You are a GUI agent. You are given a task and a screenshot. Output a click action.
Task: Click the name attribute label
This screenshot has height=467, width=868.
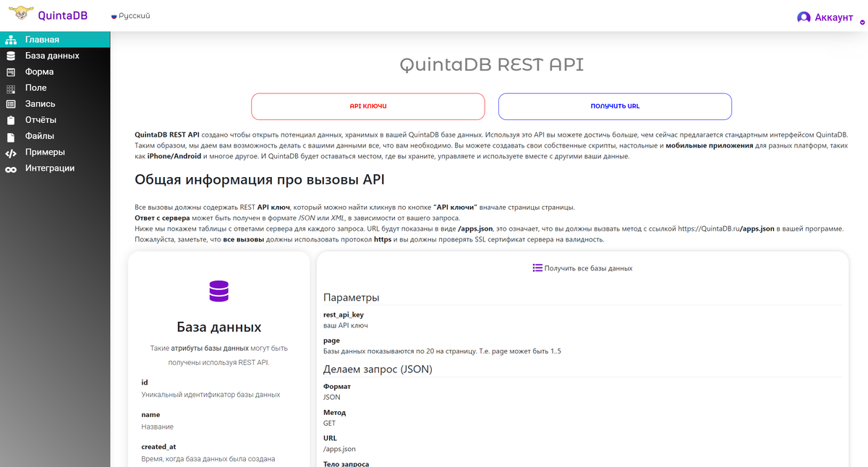tap(150, 415)
